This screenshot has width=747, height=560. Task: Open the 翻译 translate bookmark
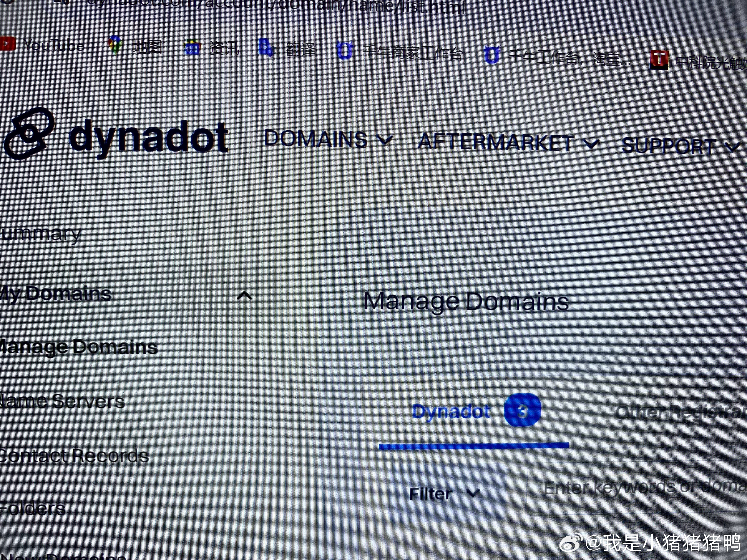[287, 50]
